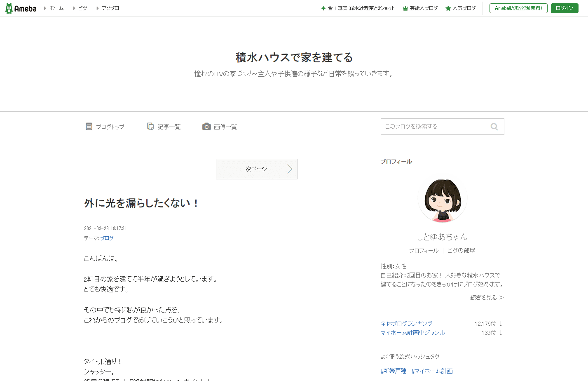
Task: Click the 139位 ranking text
Action: 489,333
